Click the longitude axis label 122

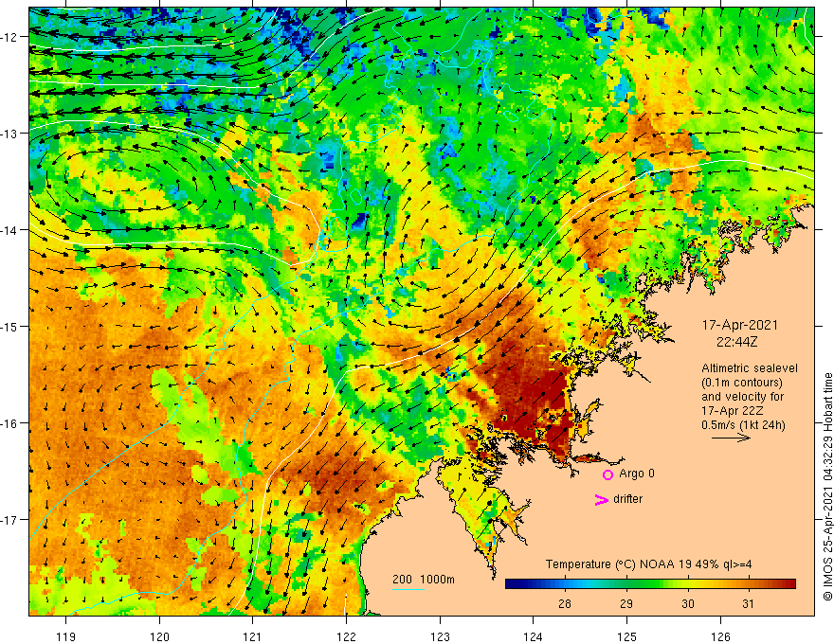point(346,636)
